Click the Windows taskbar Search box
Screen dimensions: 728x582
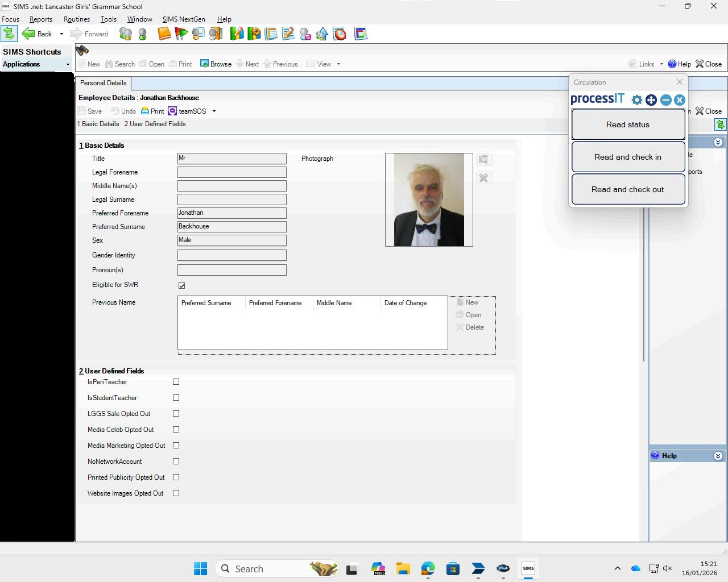[x=276, y=568]
